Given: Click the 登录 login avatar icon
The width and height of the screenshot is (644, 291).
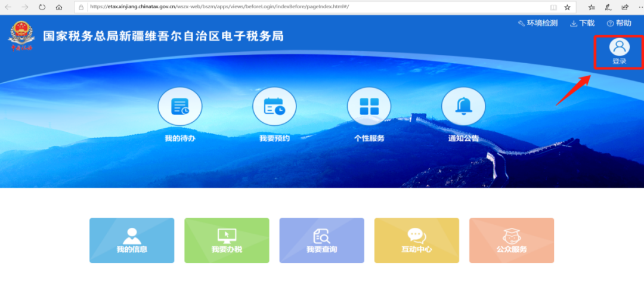Looking at the screenshot, I should pyautogui.click(x=619, y=47).
